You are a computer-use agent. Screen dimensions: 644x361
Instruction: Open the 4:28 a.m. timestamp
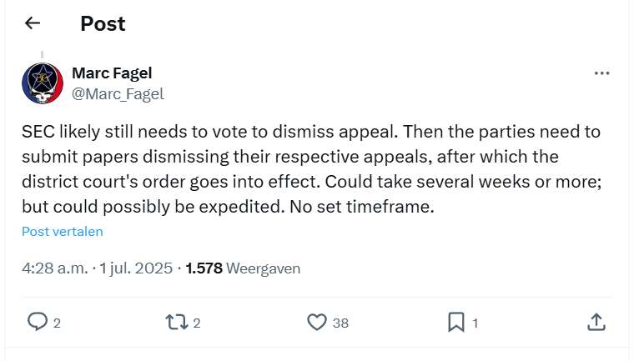click(x=53, y=268)
